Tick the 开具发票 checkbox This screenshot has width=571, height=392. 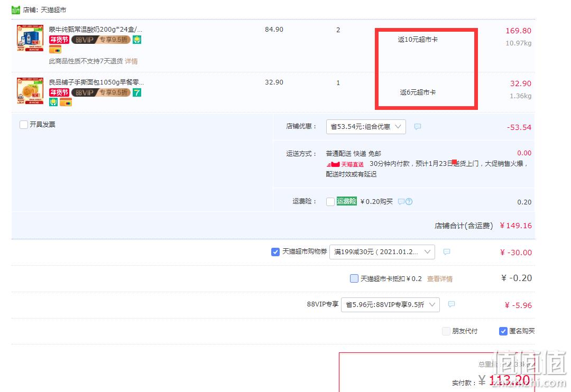[x=24, y=125]
